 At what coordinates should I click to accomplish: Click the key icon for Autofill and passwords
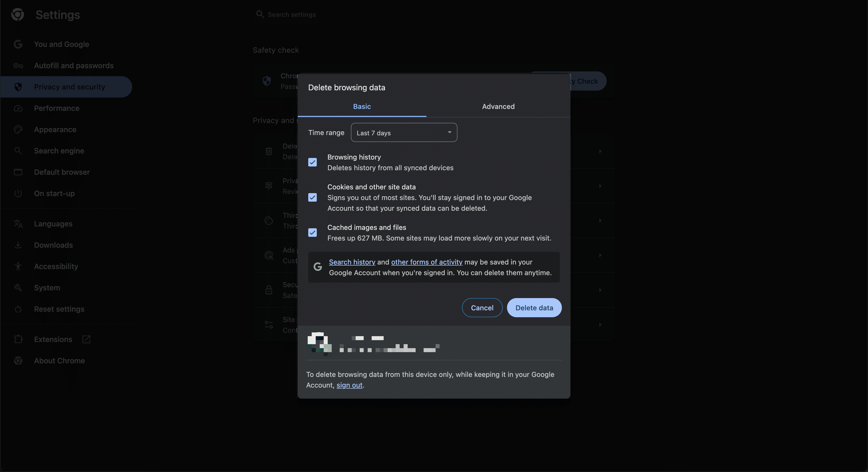(18, 66)
